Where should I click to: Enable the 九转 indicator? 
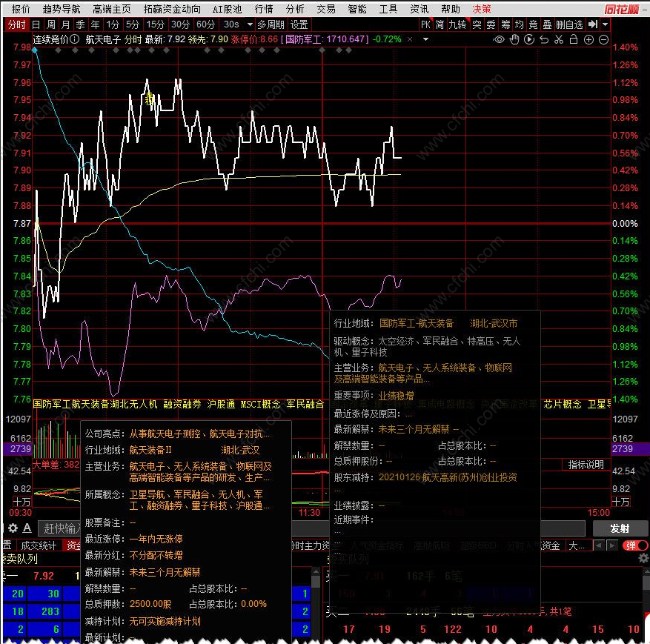click(x=457, y=25)
